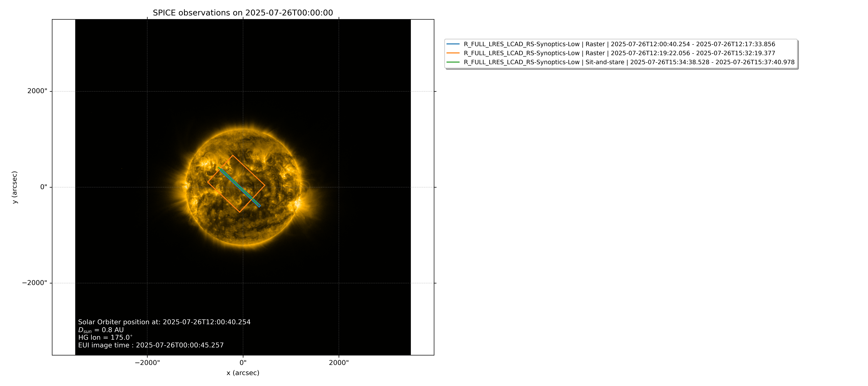Click the 2000" tick label on the x axis

click(x=339, y=363)
